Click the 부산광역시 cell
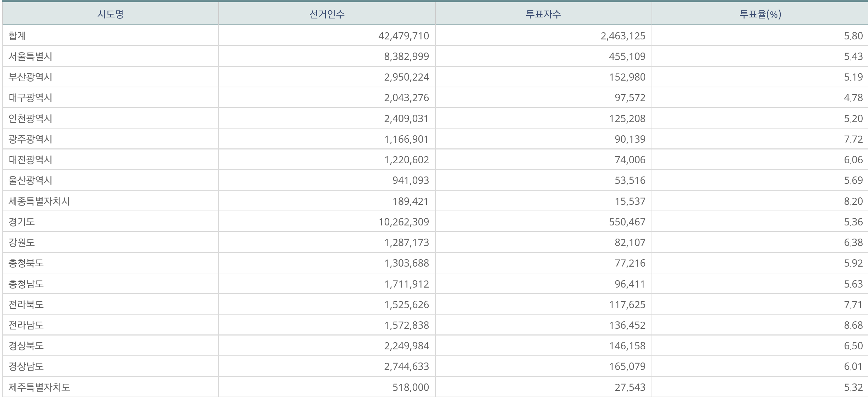The image size is (868, 398). (x=31, y=77)
